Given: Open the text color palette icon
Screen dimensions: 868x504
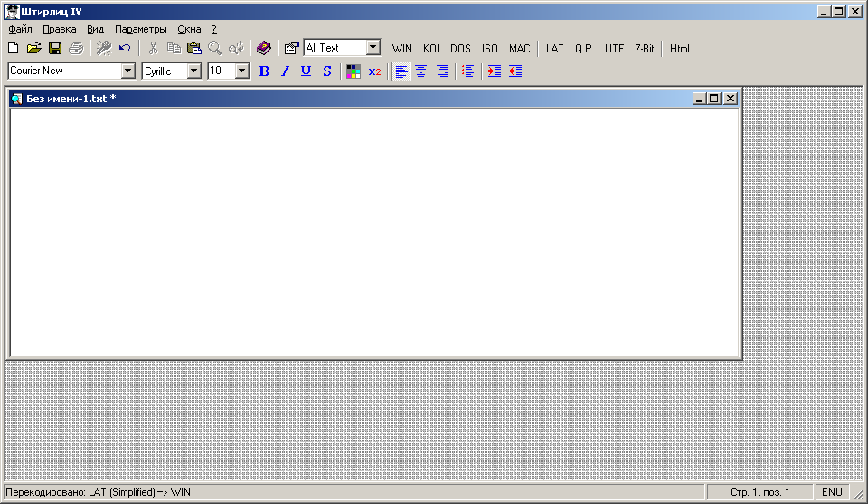Looking at the screenshot, I should pyautogui.click(x=354, y=71).
